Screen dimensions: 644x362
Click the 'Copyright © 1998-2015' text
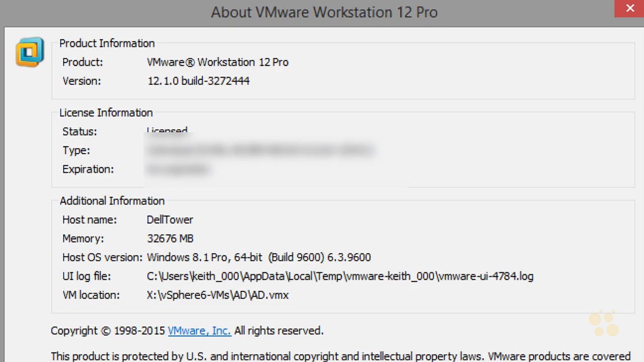(108, 331)
